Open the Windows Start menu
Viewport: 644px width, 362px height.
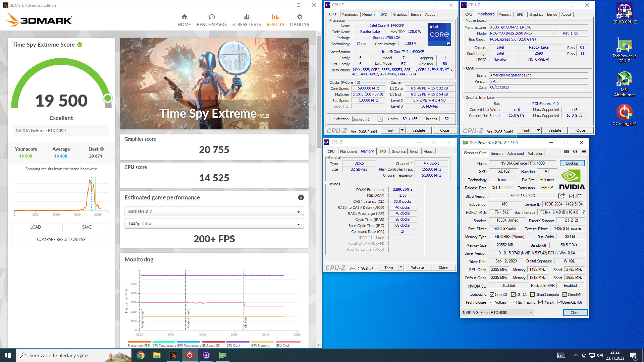pyautogui.click(x=8, y=355)
